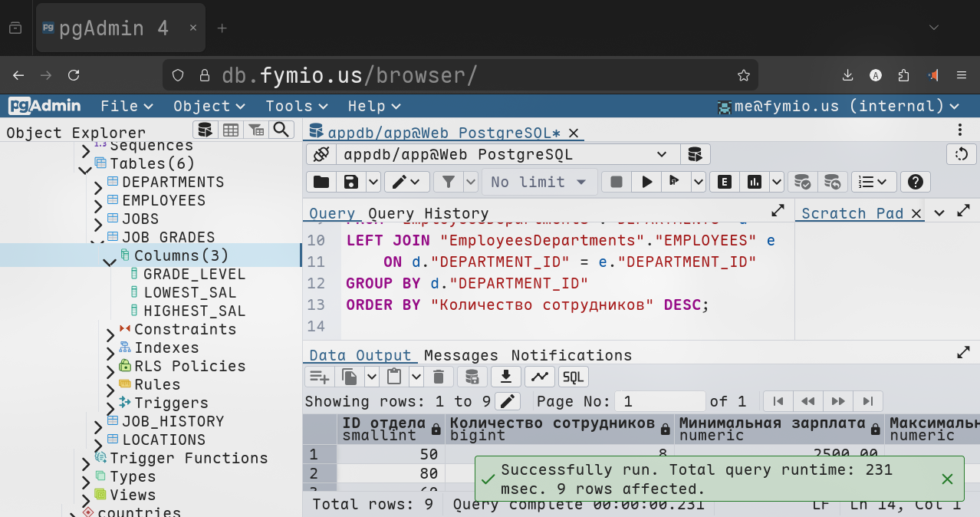Expand the DEPARTMENTS table node

(x=98, y=185)
